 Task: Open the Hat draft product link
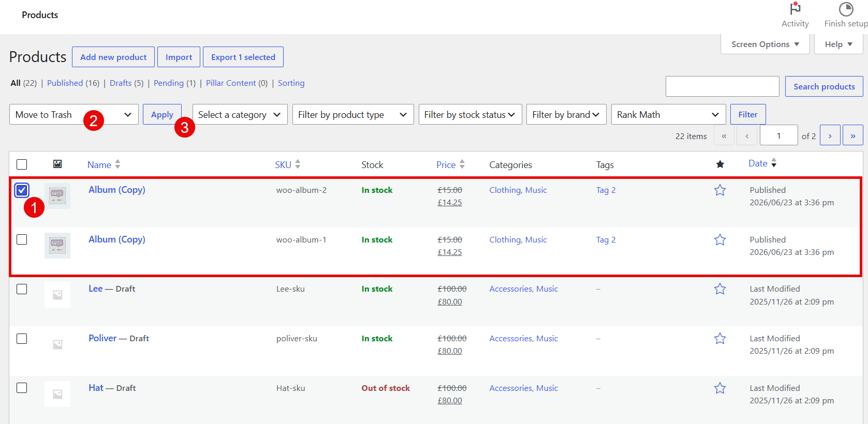point(96,388)
